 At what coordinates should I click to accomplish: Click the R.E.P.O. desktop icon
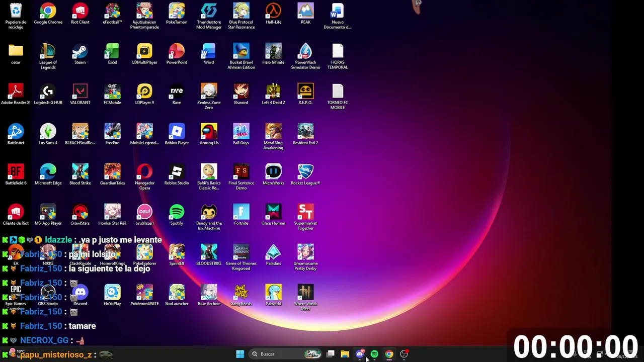coord(305,95)
